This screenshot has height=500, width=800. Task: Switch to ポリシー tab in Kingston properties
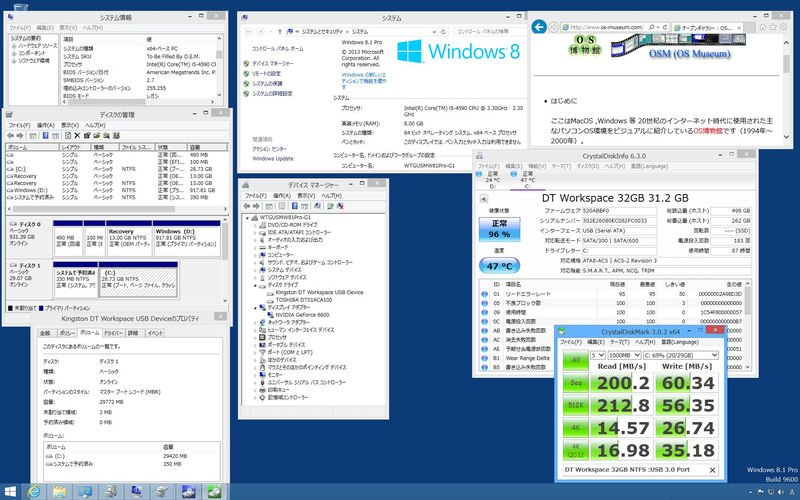point(66,333)
